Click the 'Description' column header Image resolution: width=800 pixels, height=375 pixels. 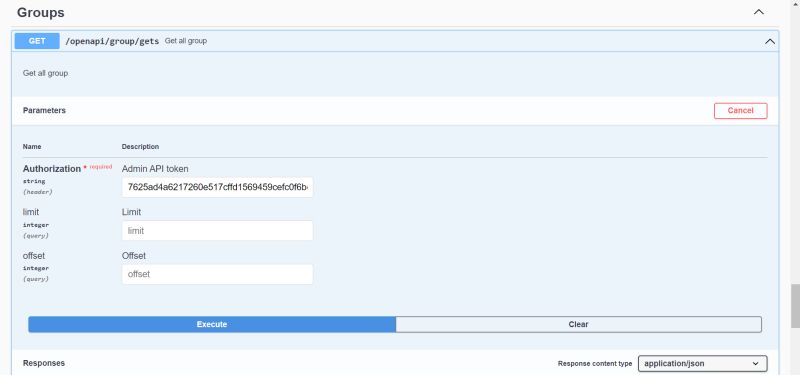(x=140, y=146)
